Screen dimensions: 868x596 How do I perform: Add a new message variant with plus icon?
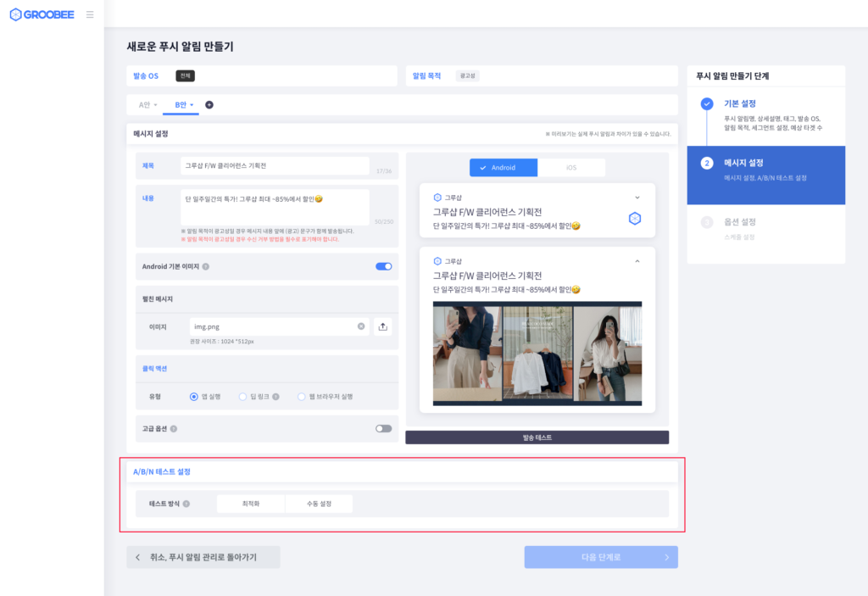pos(209,104)
